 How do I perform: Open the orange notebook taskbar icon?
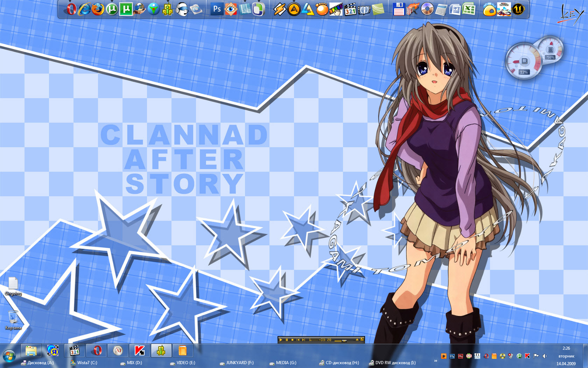click(182, 350)
